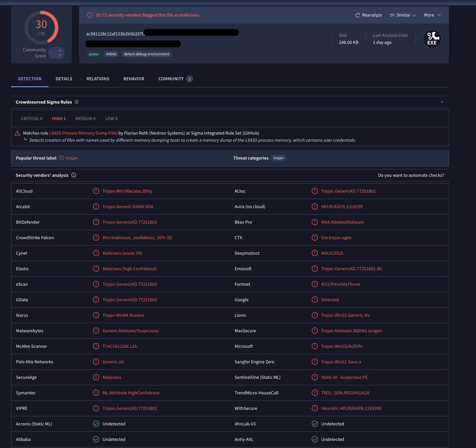The height and width of the screenshot is (448, 476).
Task: Click the alert icon in the DeepInstinct row
Action: pyautogui.click(x=315, y=253)
